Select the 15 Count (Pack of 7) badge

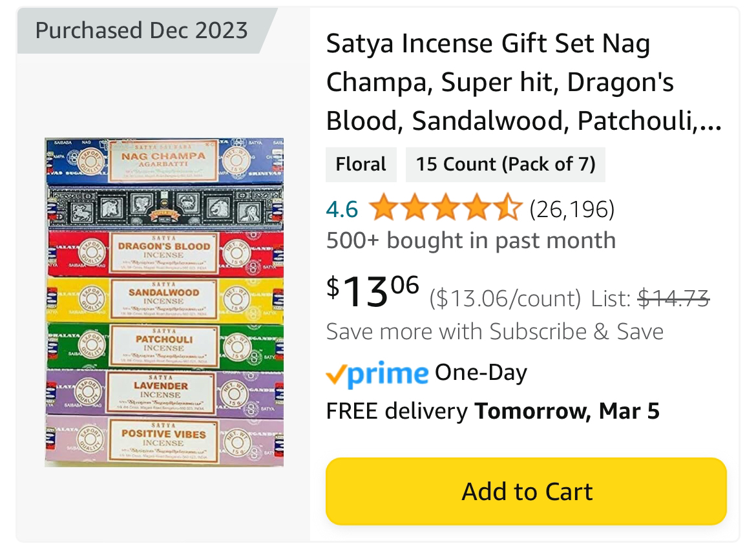505,164
